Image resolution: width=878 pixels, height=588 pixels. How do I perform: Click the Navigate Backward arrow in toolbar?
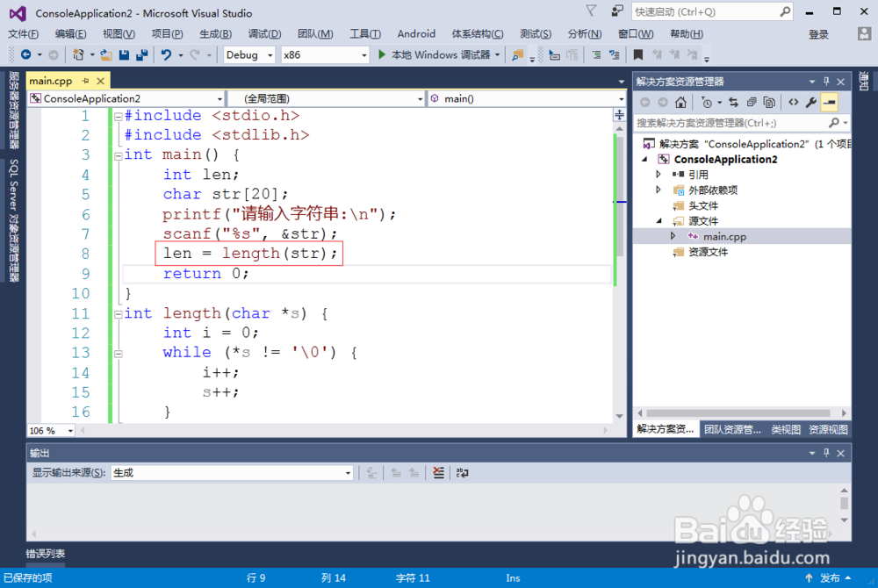[25, 54]
